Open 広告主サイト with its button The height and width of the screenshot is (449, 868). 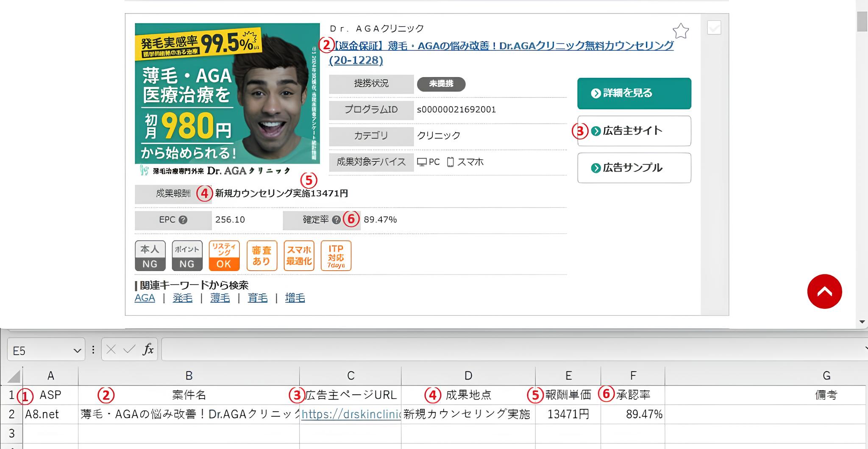tap(633, 131)
